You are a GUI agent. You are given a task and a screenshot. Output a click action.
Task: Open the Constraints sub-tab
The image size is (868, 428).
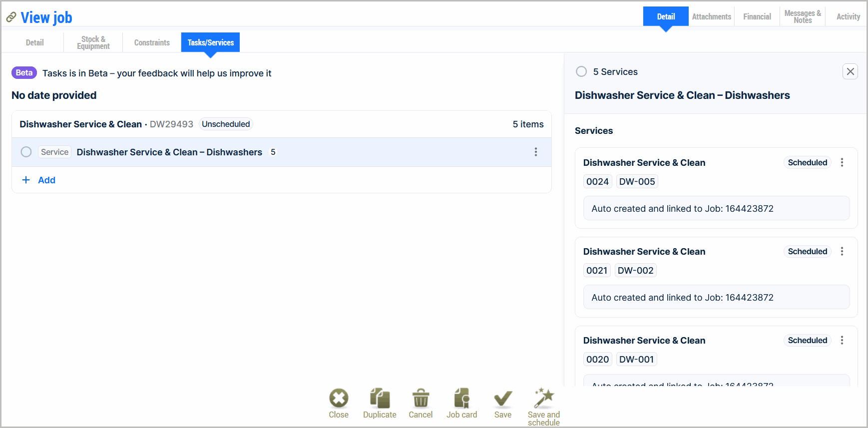point(152,42)
